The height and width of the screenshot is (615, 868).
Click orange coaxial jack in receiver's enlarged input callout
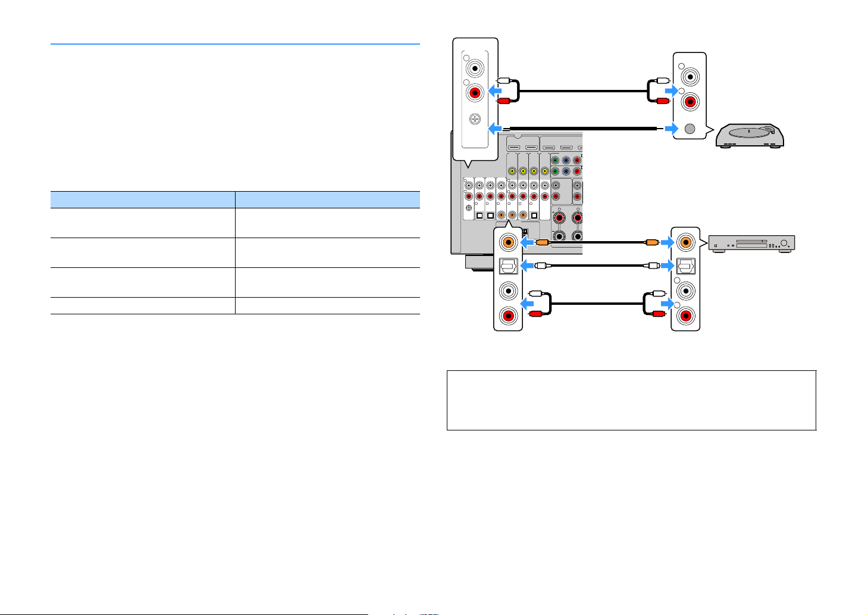tap(509, 242)
